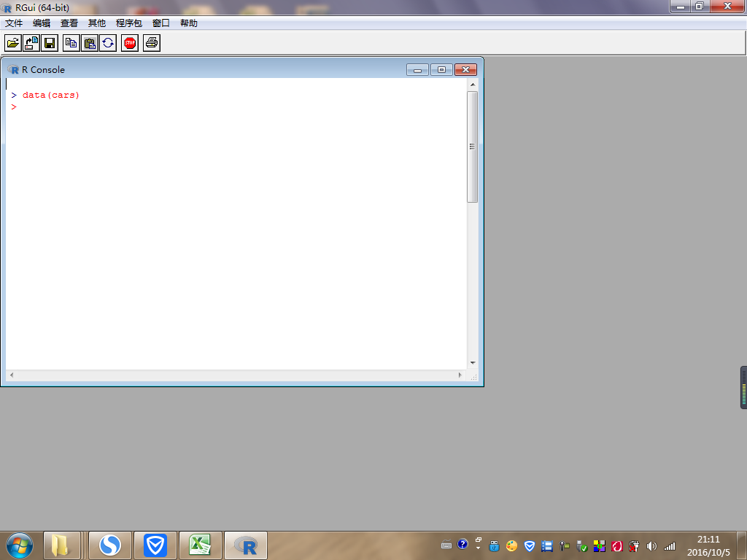Open script with the folder toolbar icon
Viewport: 747px width, 560px height.
click(x=13, y=43)
